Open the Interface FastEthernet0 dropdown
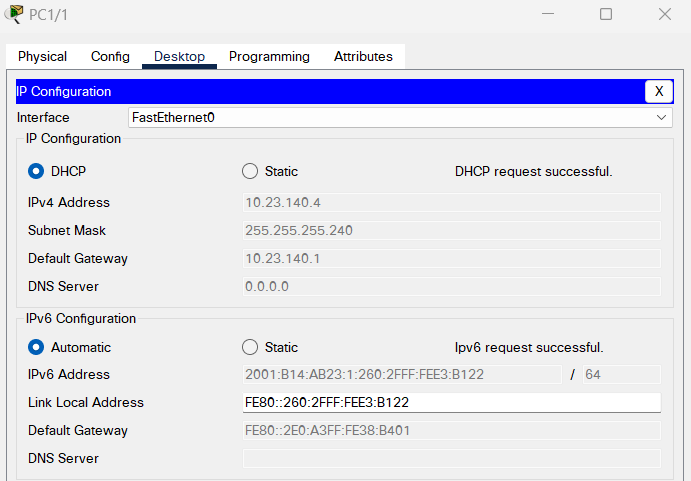 click(400, 118)
